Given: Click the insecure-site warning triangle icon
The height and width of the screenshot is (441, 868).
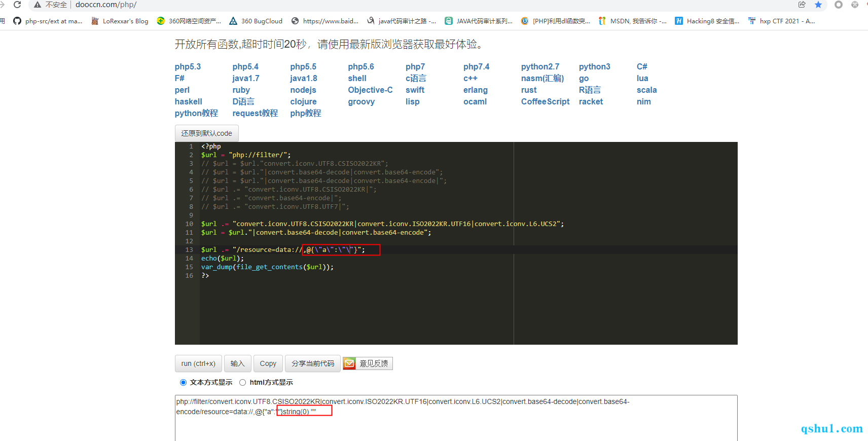Looking at the screenshot, I should pos(38,5).
